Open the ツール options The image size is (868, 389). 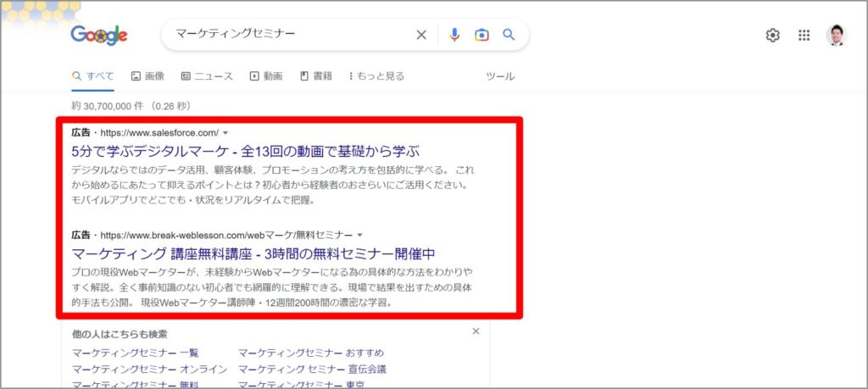pos(500,76)
